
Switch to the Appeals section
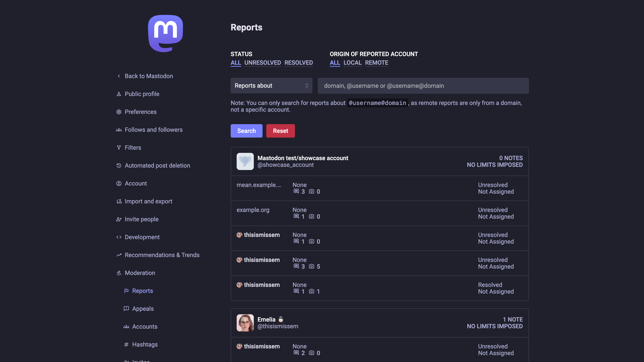point(143,309)
